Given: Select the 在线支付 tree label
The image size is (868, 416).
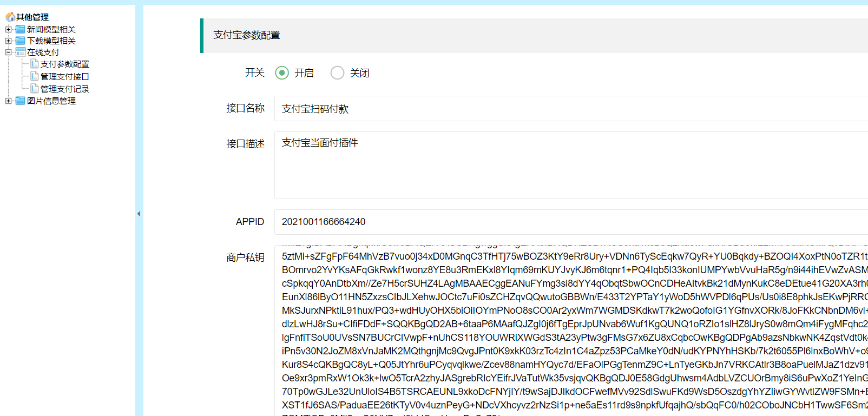Looking at the screenshot, I should point(43,52).
